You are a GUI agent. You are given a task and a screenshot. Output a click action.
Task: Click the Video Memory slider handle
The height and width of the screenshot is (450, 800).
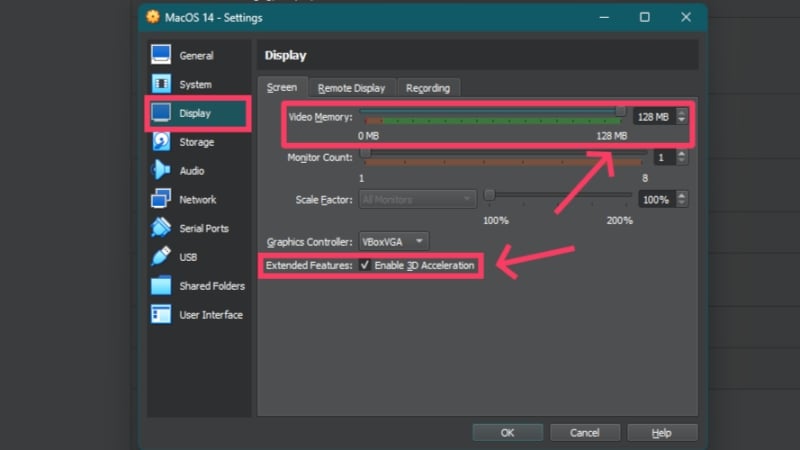620,111
